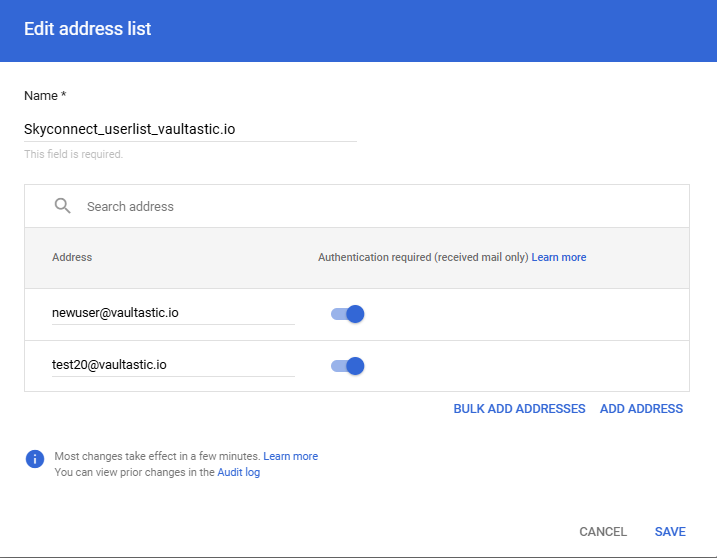
Task: Open Learn more link beside Authentication required
Action: [x=558, y=258]
